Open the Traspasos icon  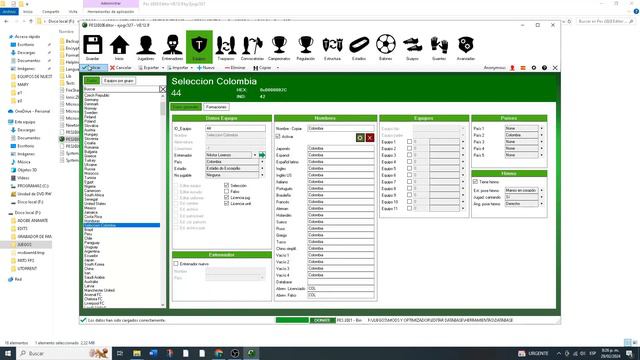click(226, 45)
